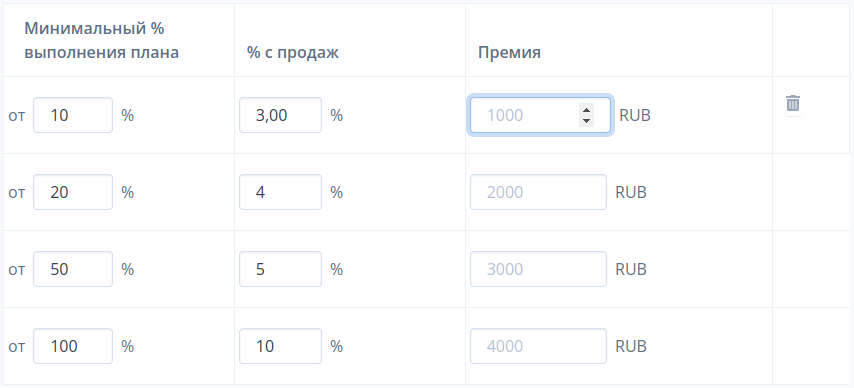Select the minimum plan field showing 20

point(73,192)
